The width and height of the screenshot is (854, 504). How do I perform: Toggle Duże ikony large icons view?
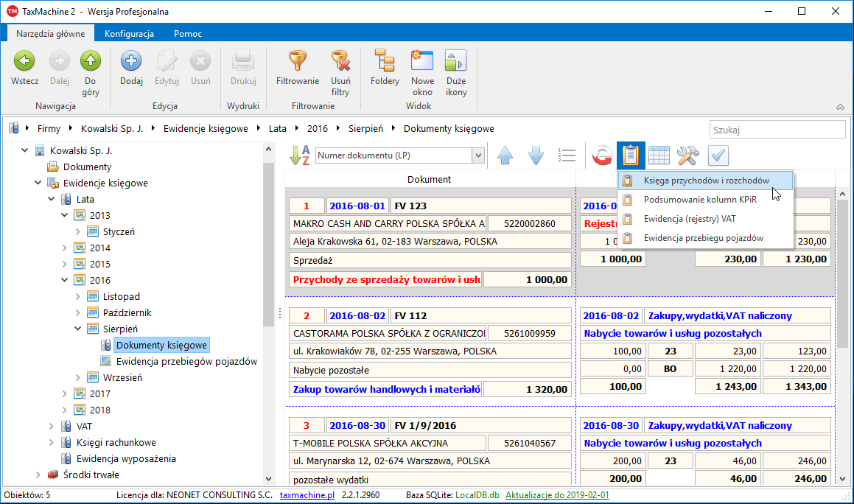click(x=456, y=62)
